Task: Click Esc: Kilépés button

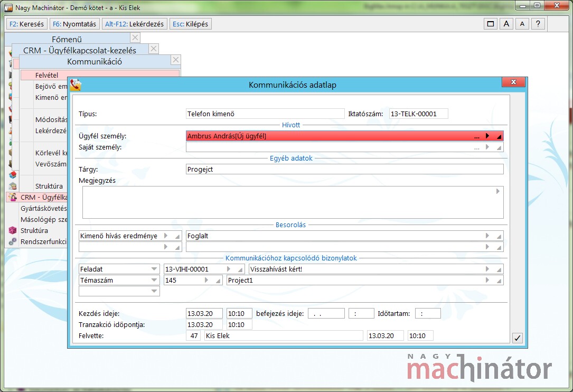Action: tap(191, 24)
